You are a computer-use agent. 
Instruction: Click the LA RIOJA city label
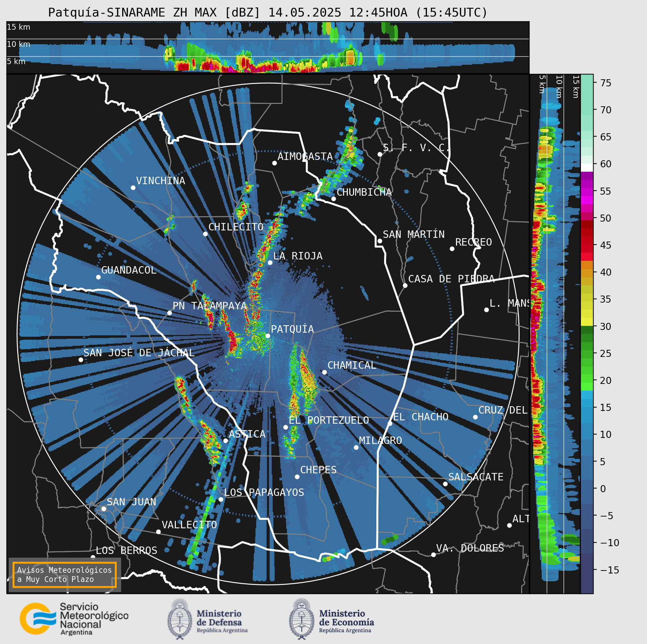tap(298, 256)
